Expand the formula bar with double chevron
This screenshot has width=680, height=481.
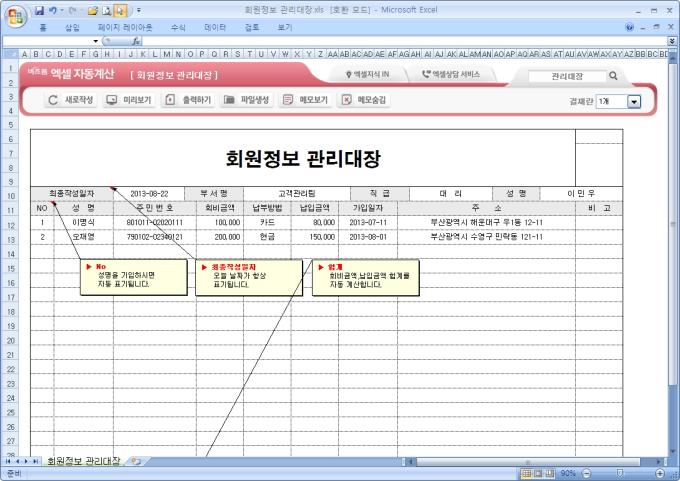(672, 41)
